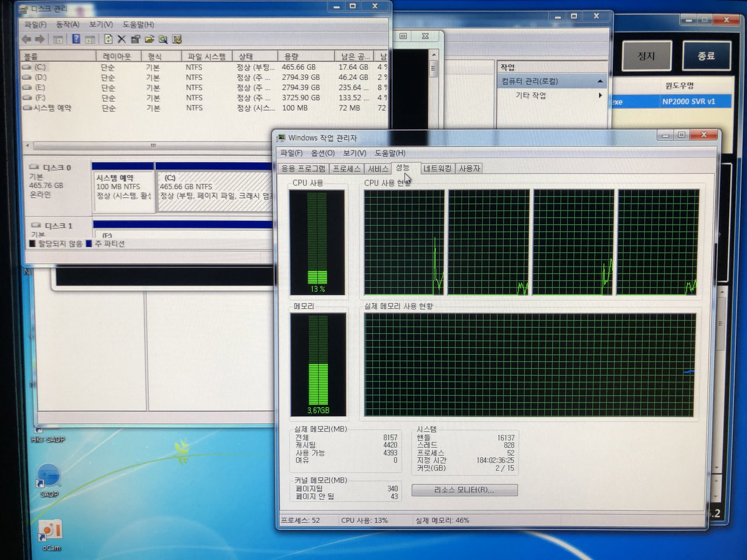This screenshot has width=747, height=560.
Task: Click the show/hide console tree icon
Action: pos(58,39)
